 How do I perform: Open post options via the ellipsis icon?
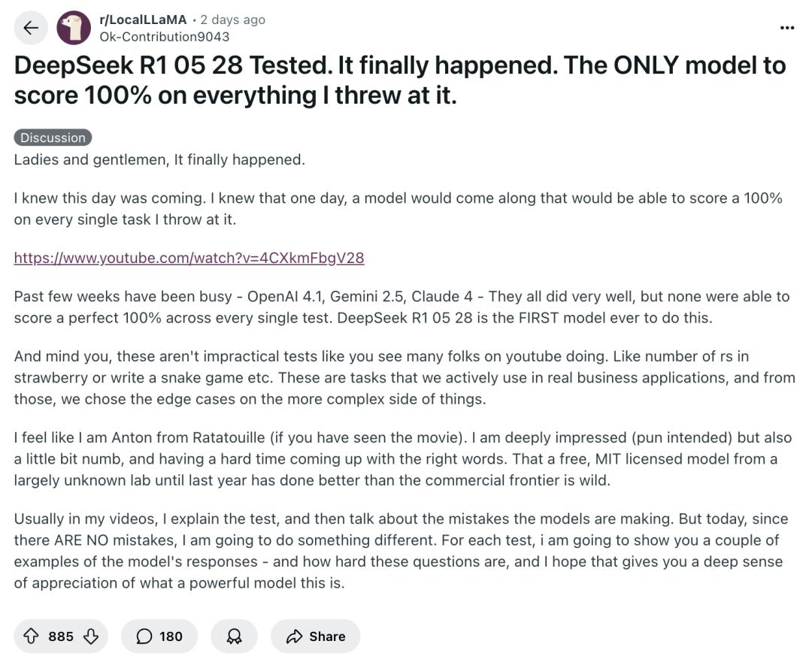coord(786,28)
